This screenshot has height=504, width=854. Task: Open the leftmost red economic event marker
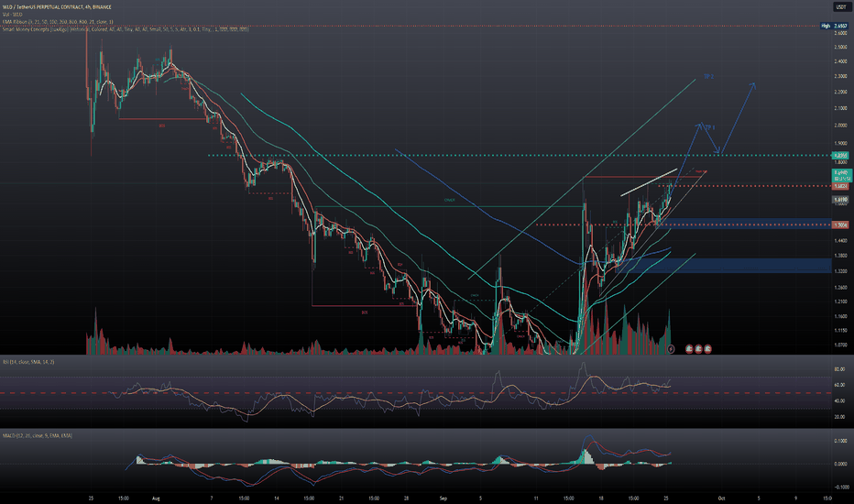(689, 349)
